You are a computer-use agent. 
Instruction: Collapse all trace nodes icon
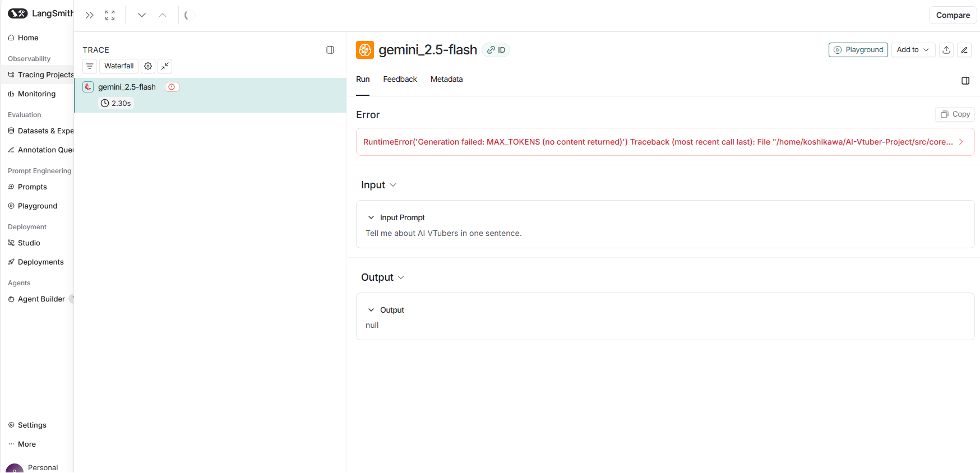coord(165,66)
